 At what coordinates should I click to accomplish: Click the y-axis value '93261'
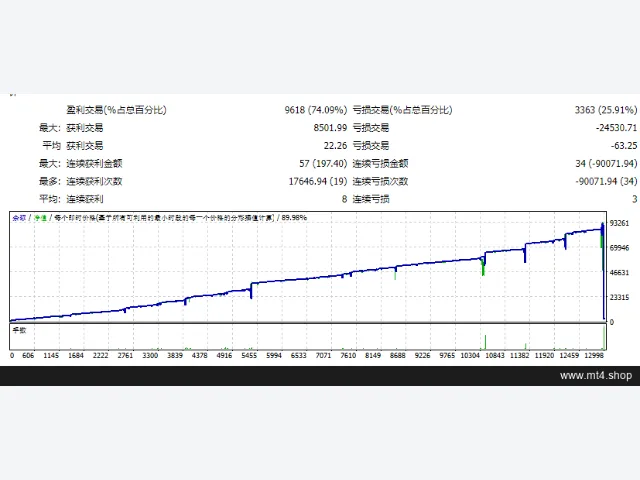click(619, 223)
